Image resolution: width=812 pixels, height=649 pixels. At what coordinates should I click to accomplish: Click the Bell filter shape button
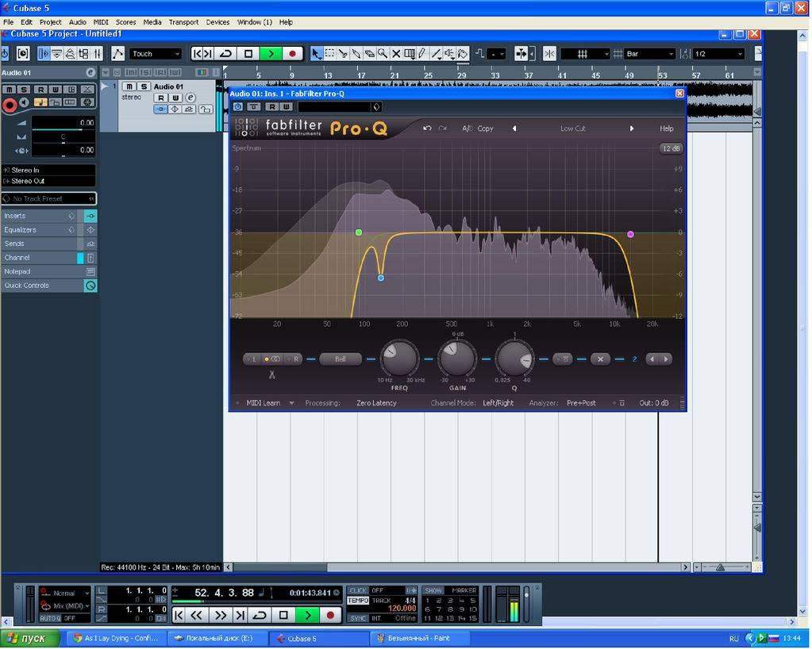pos(341,359)
